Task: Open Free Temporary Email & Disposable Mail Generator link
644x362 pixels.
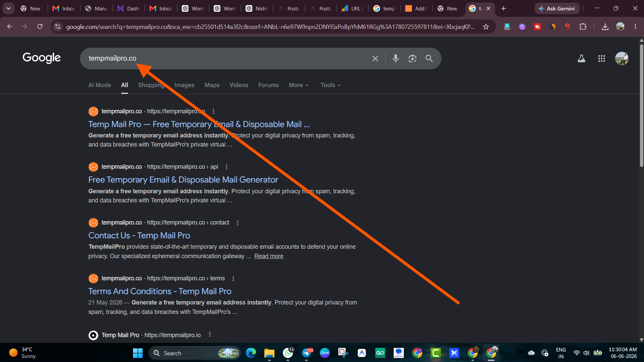Action: (x=183, y=180)
